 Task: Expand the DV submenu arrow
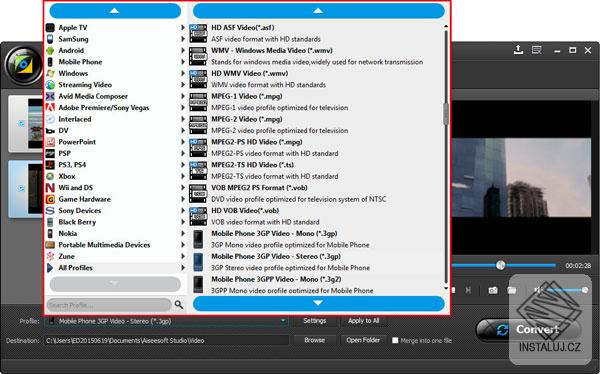click(x=183, y=131)
